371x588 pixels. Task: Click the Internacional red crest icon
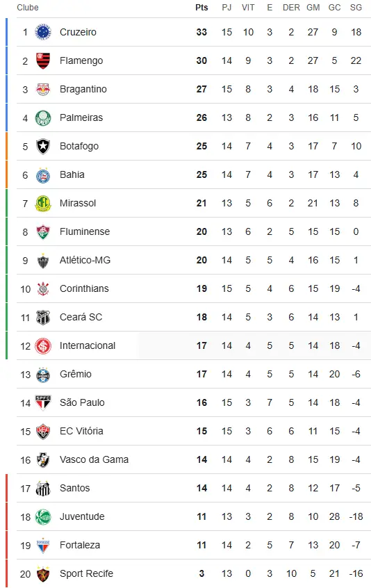[42, 345]
